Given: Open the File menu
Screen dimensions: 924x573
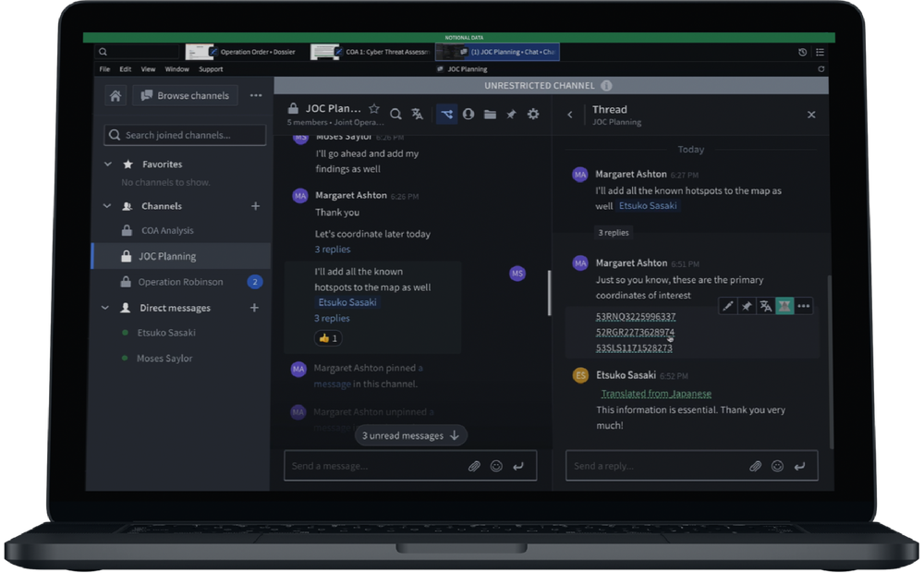Looking at the screenshot, I should pos(104,68).
